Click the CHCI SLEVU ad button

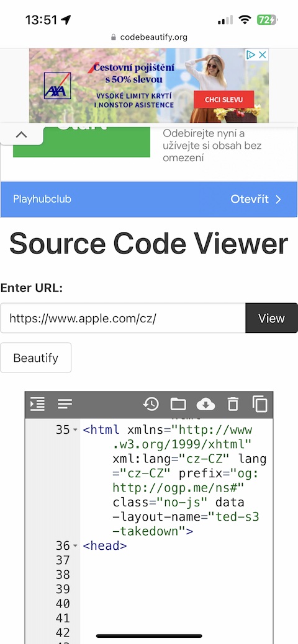(224, 99)
